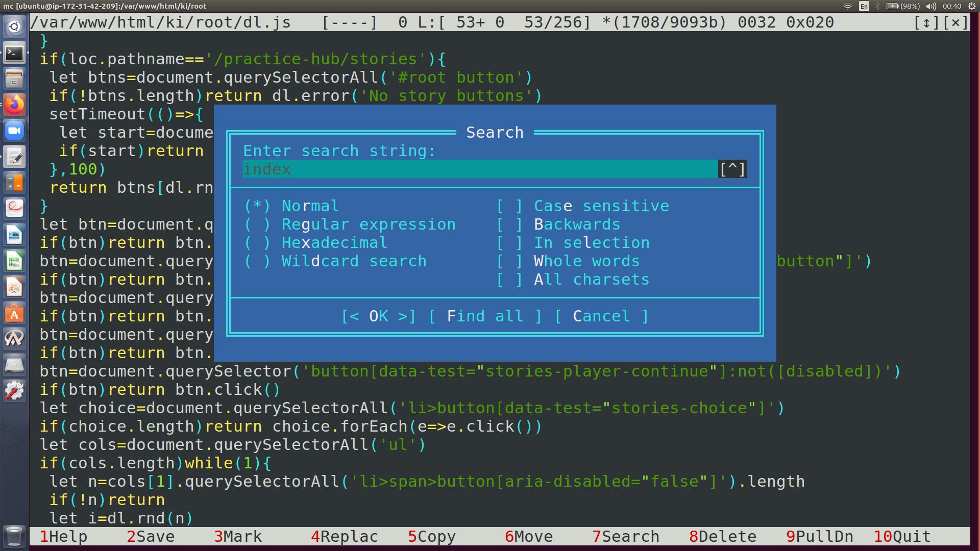Viewport: 980px width, 551px height.
Task: Open the 9PullDn menu key
Action: (x=819, y=537)
